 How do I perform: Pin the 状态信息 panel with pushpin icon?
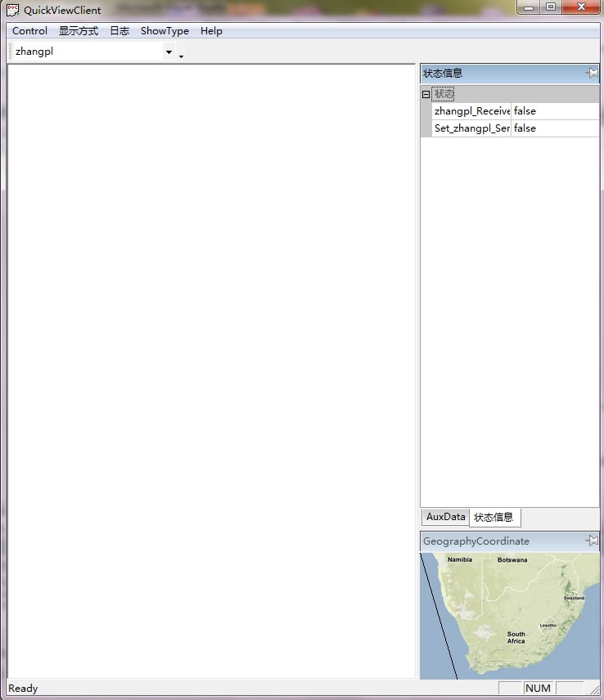[592, 73]
